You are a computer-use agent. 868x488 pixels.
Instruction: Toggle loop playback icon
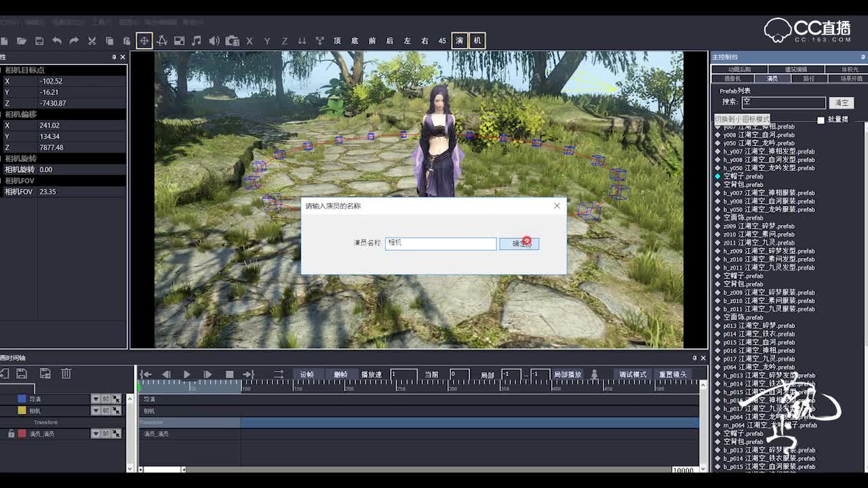(278, 374)
